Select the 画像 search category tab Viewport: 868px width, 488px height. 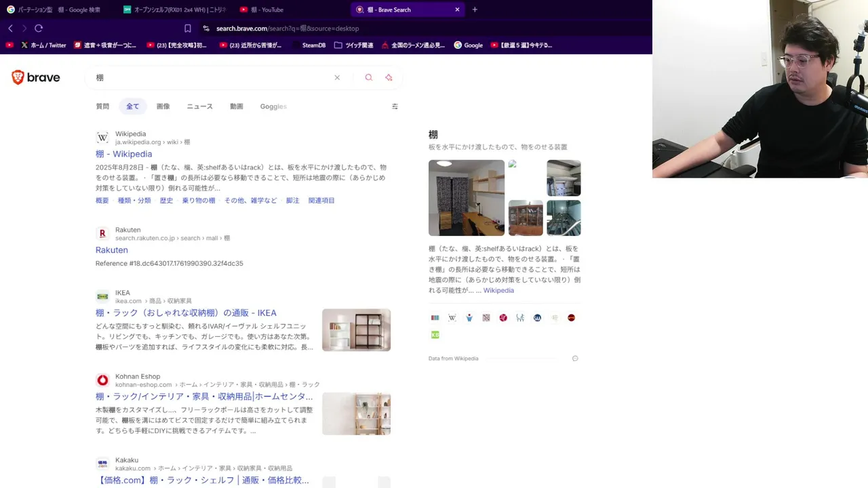click(163, 106)
